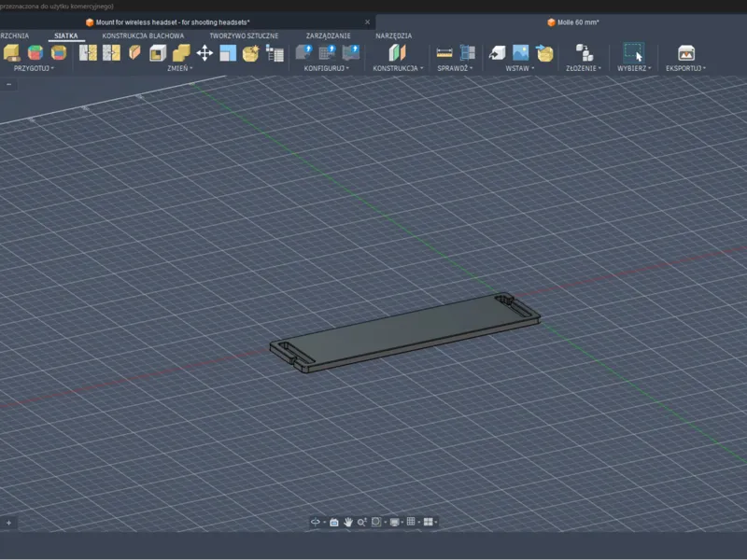The image size is (747, 560).
Task: Click the first Konfiguruj icon
Action: point(304,52)
